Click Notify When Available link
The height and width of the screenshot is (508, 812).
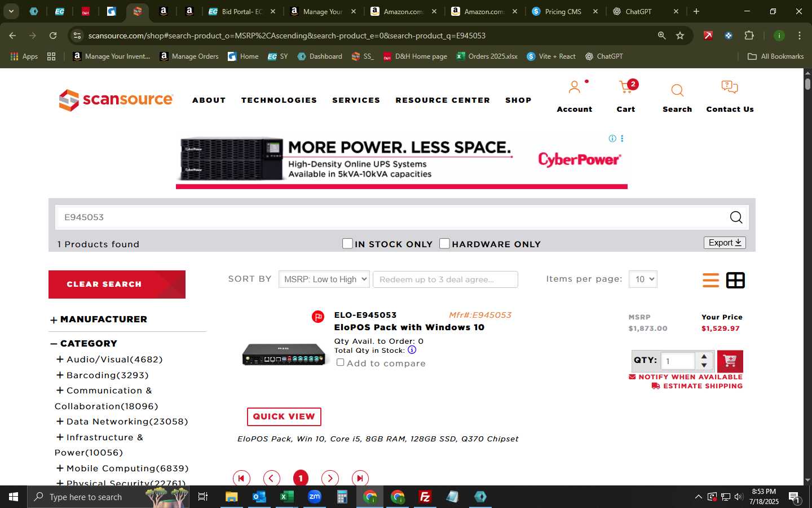click(686, 377)
